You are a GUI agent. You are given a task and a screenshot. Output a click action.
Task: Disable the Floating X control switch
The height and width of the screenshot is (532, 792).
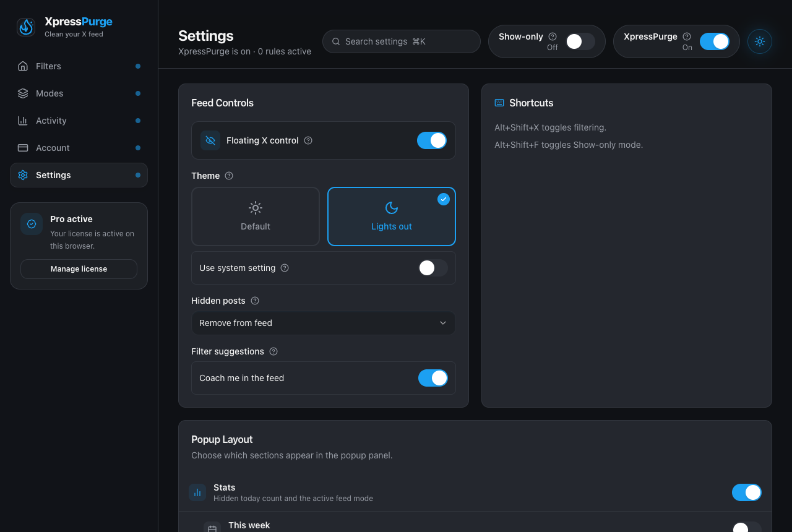(x=432, y=140)
